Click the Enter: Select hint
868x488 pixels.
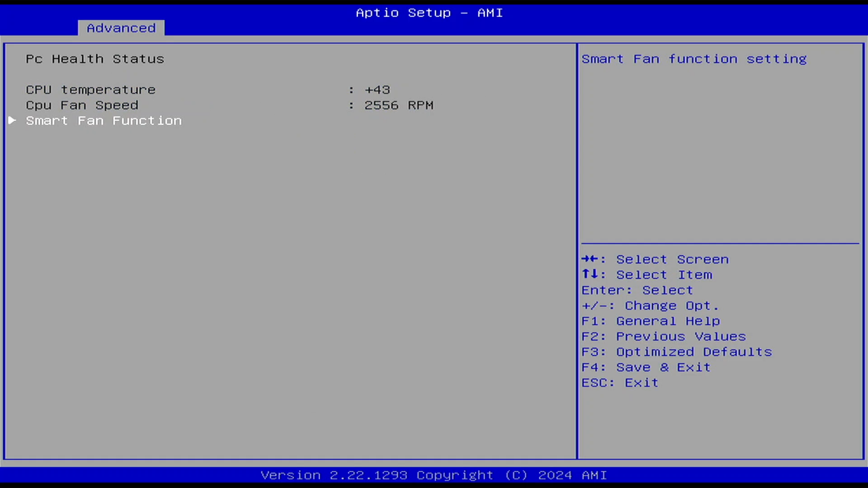(x=637, y=290)
